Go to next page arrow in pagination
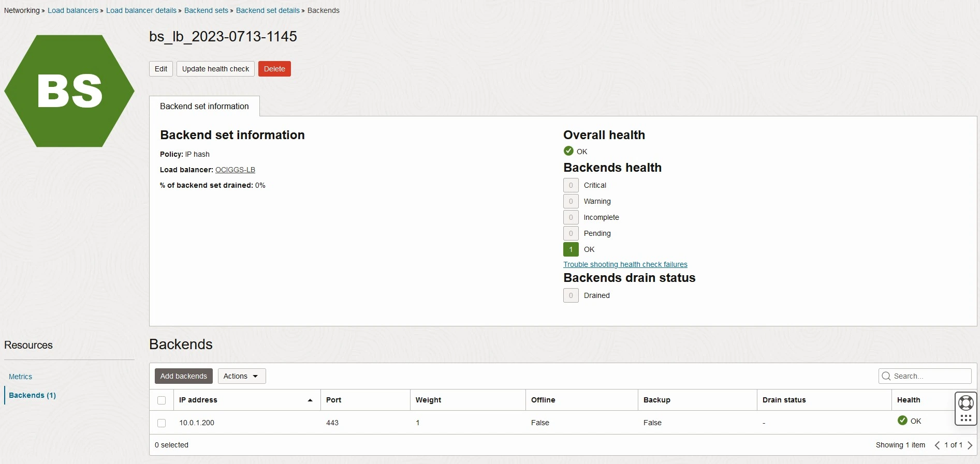This screenshot has height=464, width=980. (x=970, y=445)
